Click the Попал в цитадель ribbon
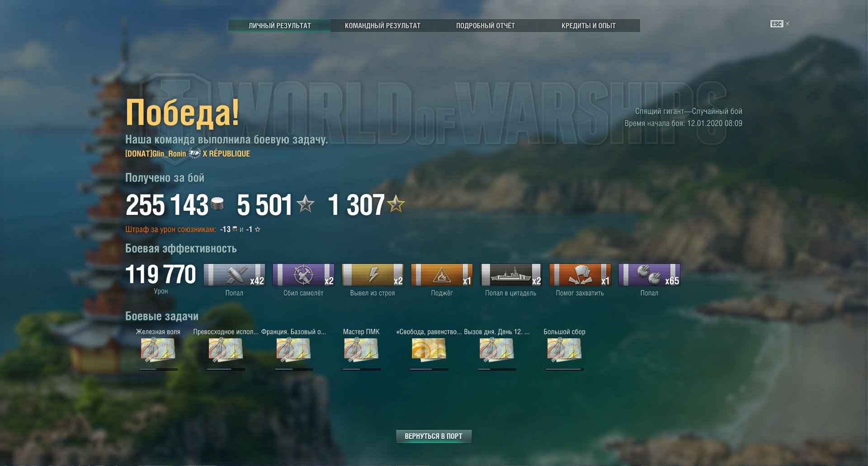This screenshot has width=868, height=466. [511, 275]
